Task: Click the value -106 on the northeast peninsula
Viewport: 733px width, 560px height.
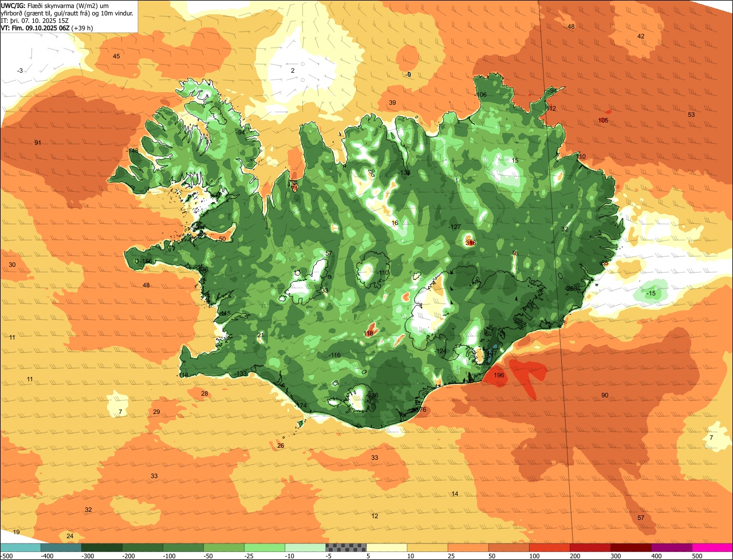Action: (480, 94)
